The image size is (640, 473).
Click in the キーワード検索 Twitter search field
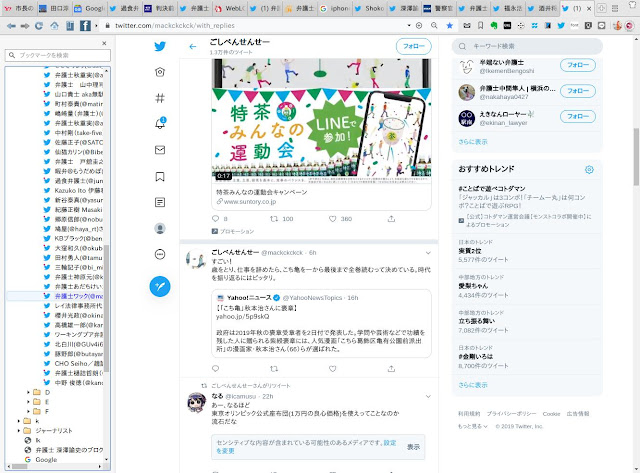[x=527, y=46]
